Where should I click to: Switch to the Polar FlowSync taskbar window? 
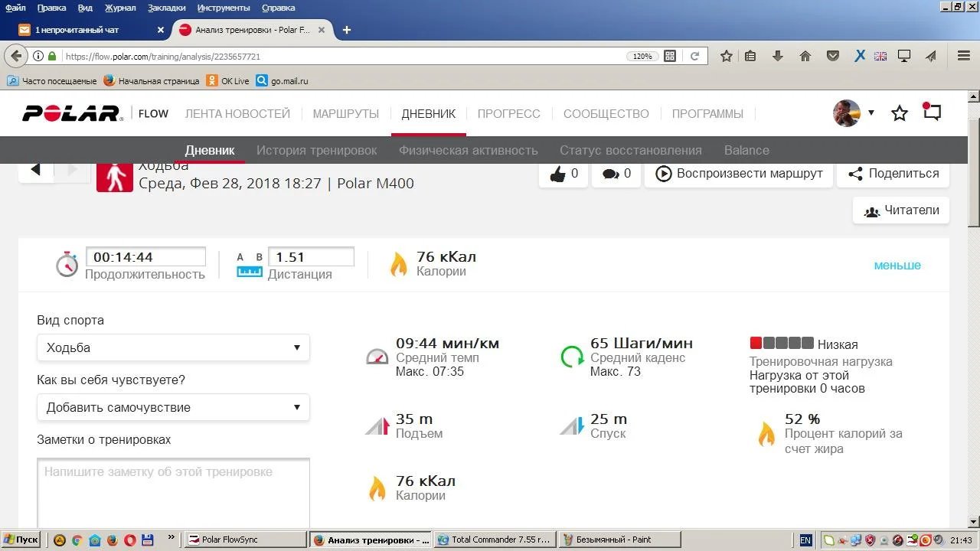tap(245, 540)
